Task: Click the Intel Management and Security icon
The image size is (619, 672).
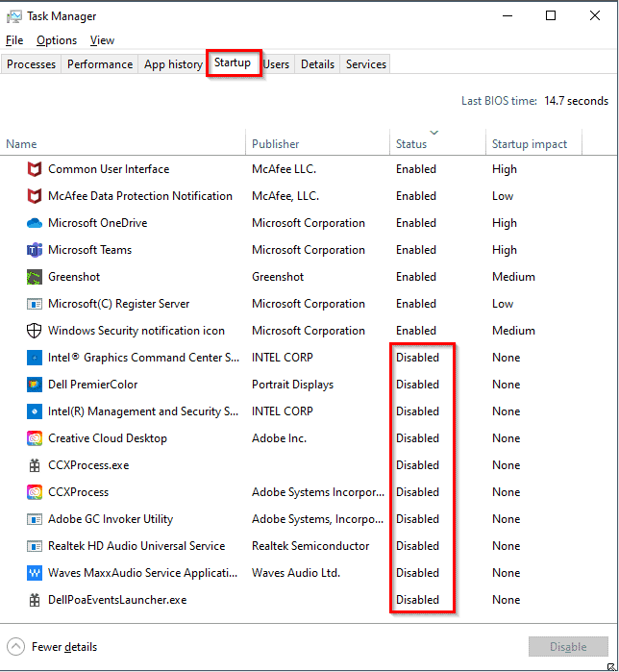Action: pyautogui.click(x=35, y=411)
